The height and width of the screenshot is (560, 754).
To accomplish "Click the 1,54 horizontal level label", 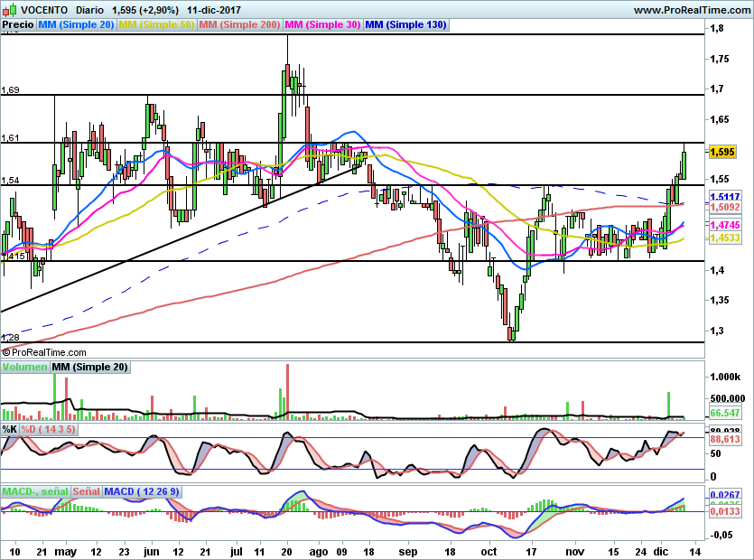I will 11,181.
